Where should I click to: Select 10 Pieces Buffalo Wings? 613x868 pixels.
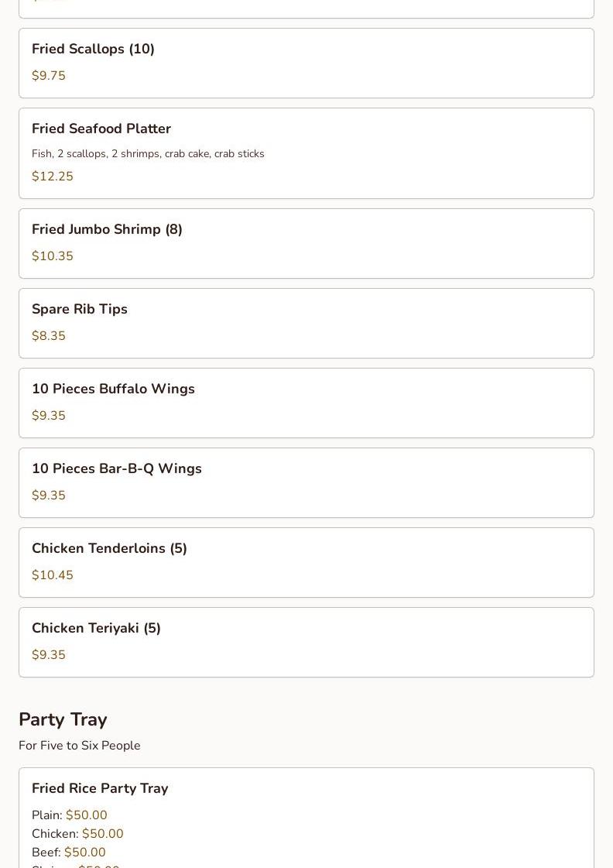coord(306,403)
